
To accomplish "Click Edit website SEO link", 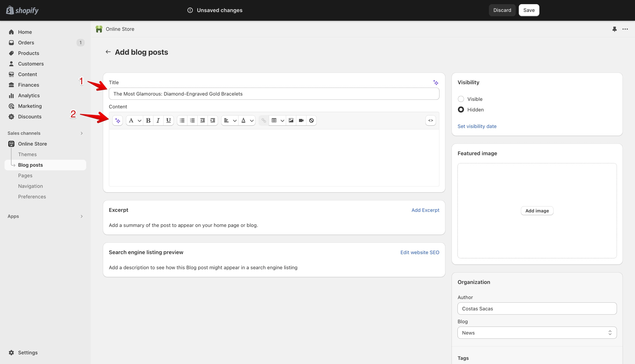I will coord(420,252).
